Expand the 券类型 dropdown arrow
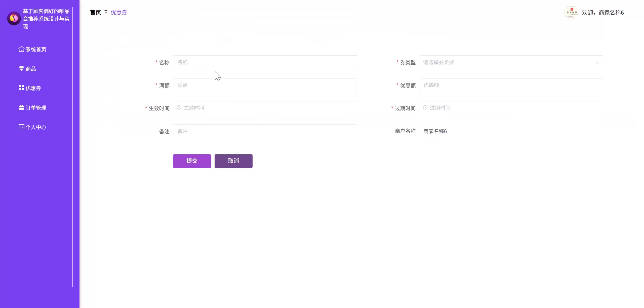Screen dimensions: 644x308 pyautogui.click(x=597, y=63)
